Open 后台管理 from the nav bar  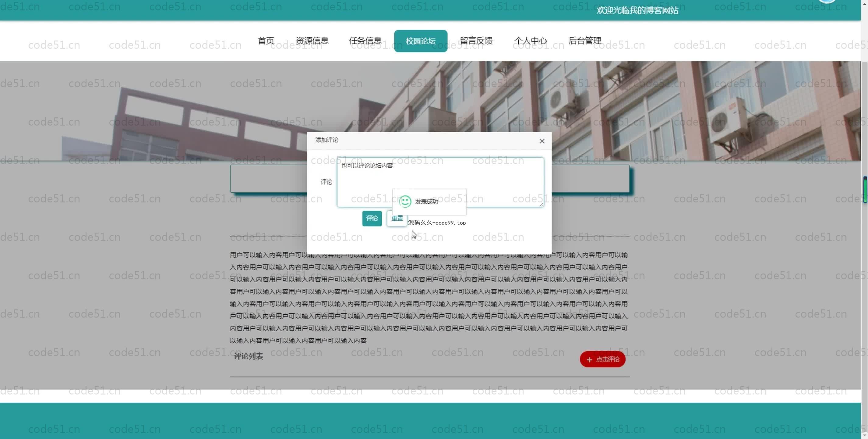[x=585, y=41]
